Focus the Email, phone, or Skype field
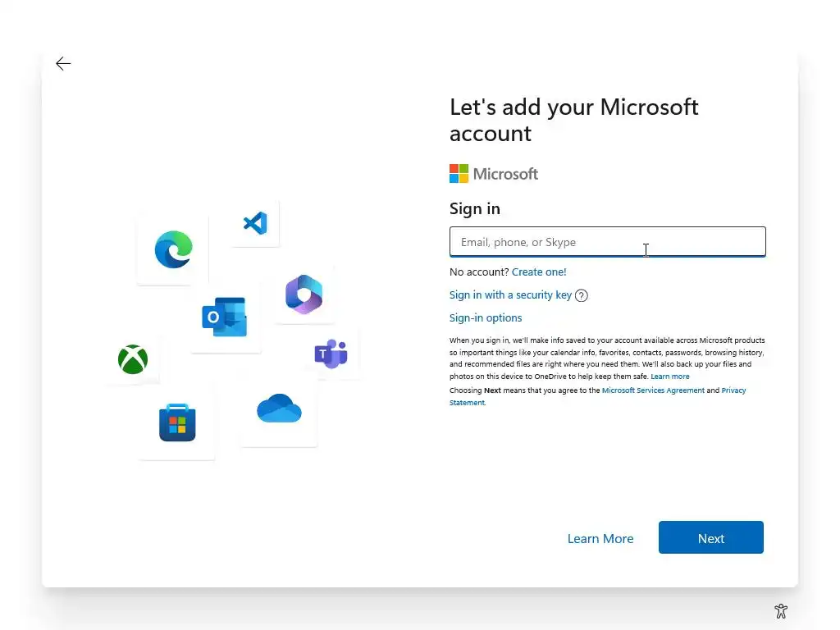 (608, 242)
